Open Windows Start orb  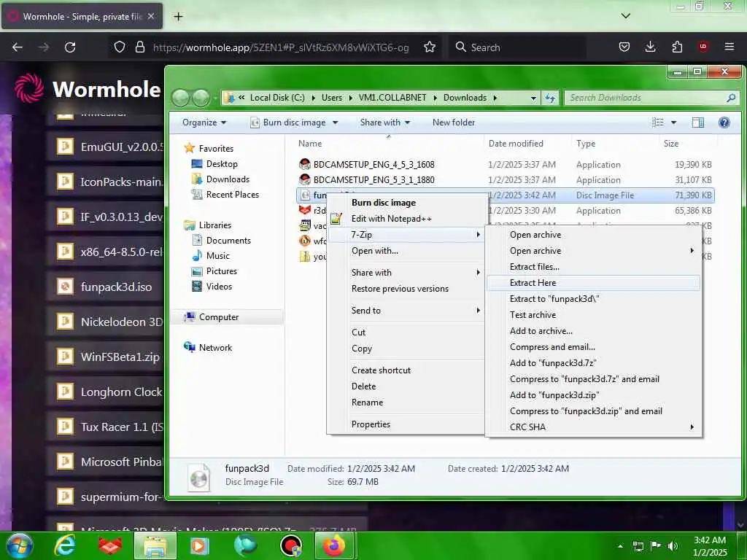pyautogui.click(x=20, y=545)
